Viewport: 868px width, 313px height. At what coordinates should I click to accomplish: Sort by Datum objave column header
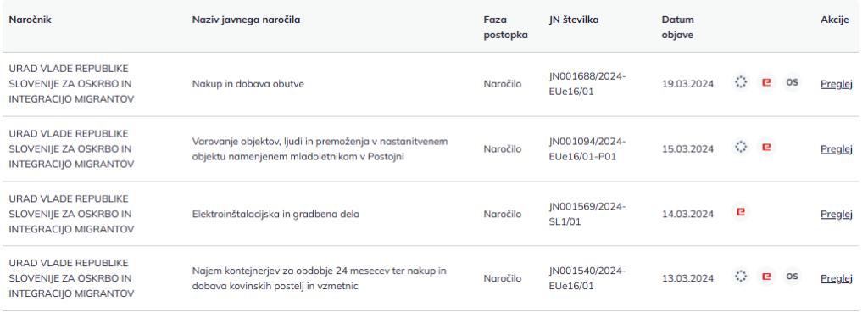[x=677, y=27]
